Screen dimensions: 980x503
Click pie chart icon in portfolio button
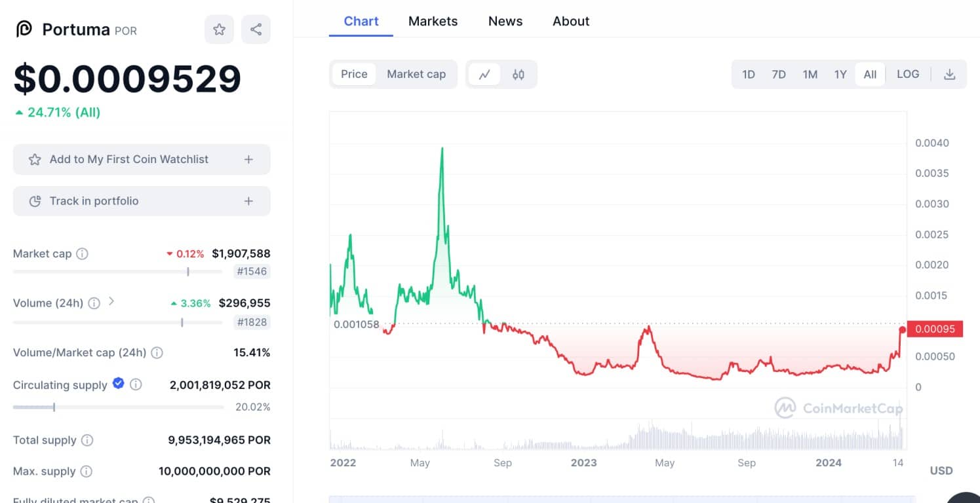[x=35, y=201]
